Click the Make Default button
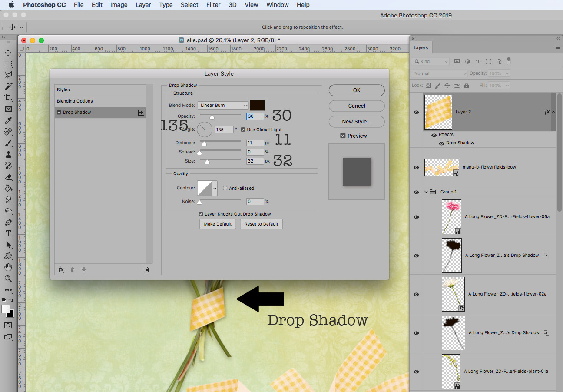 tap(218, 224)
